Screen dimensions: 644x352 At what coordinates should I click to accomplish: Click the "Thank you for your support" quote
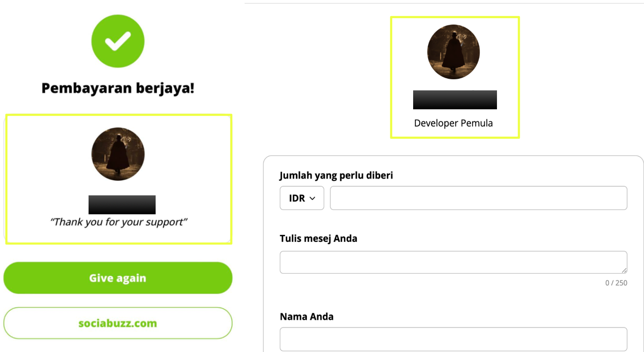coord(119,222)
